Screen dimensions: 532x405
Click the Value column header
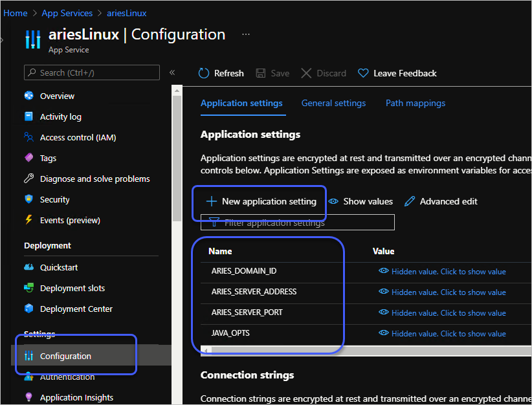[383, 251]
